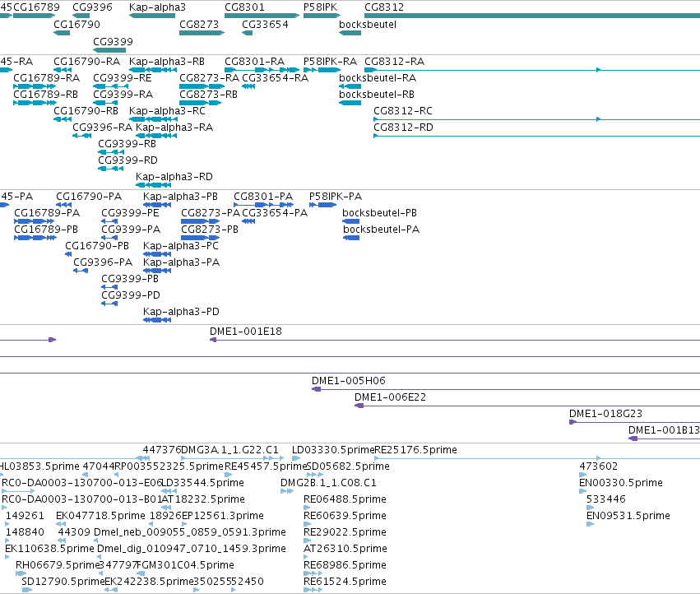The image size is (700, 594).
Task: Click the DME1-005H06 clone label
Action: [348, 381]
